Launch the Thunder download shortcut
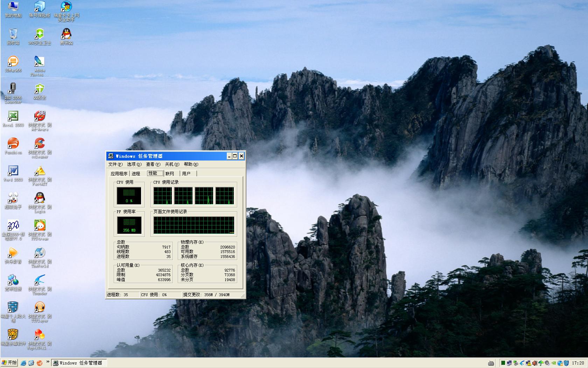This screenshot has height=368, width=588. pyautogui.click(x=40, y=280)
